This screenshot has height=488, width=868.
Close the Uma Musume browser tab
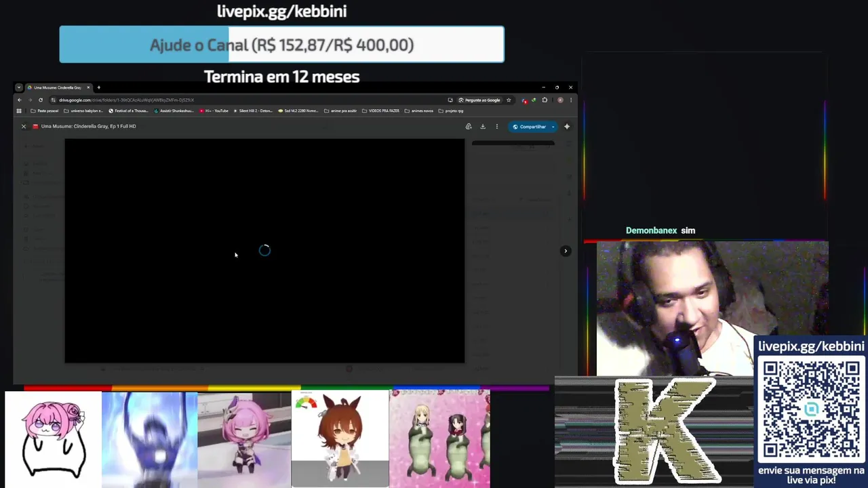[x=88, y=87]
